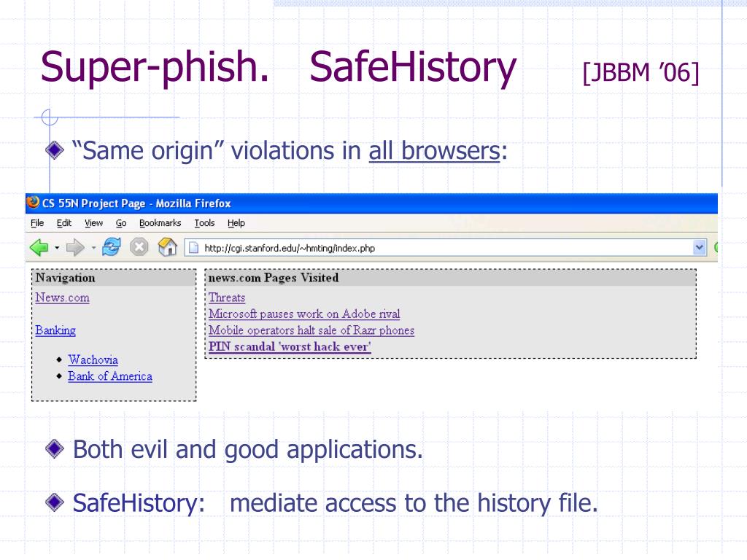Open the Go menu
Screen dimensions: 747x560
click(x=121, y=223)
